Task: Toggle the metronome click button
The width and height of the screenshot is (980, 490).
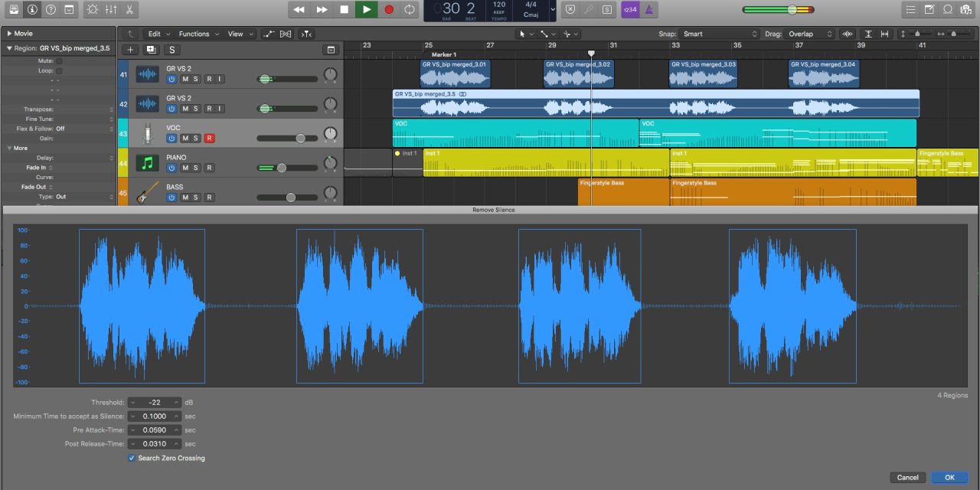Action: click(648, 9)
